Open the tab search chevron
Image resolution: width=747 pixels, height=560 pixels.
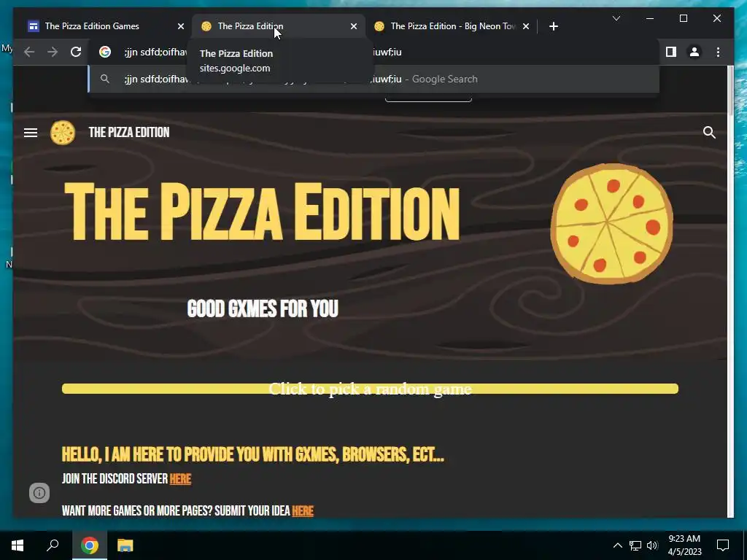616,18
